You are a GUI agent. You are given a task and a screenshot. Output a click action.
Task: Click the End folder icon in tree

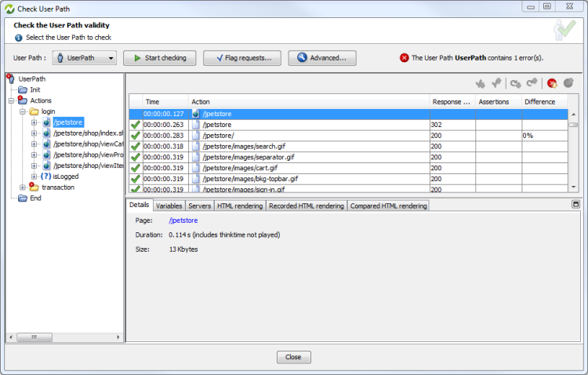[x=24, y=198]
